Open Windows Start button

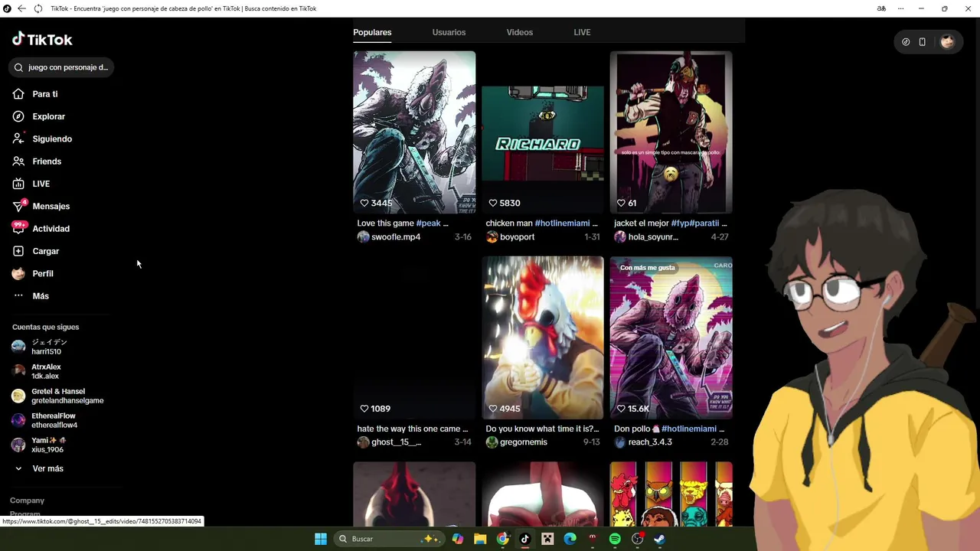[321, 539]
